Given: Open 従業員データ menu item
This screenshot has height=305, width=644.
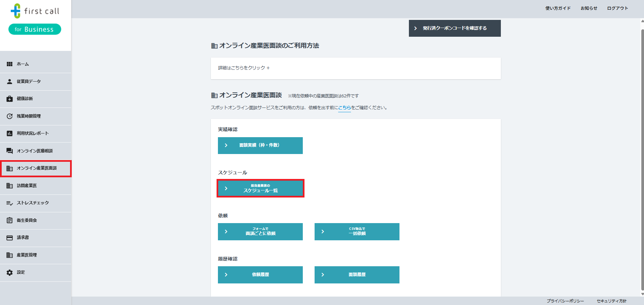Looking at the screenshot, I should pyautogui.click(x=36, y=82).
